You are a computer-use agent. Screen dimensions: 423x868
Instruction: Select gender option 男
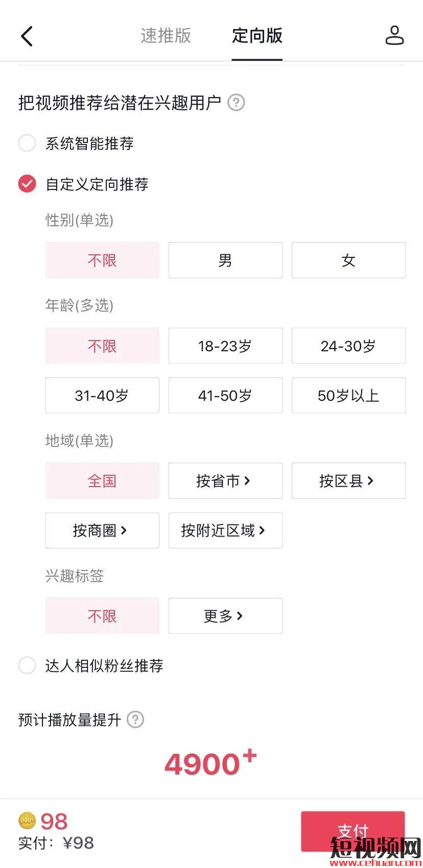point(225,260)
